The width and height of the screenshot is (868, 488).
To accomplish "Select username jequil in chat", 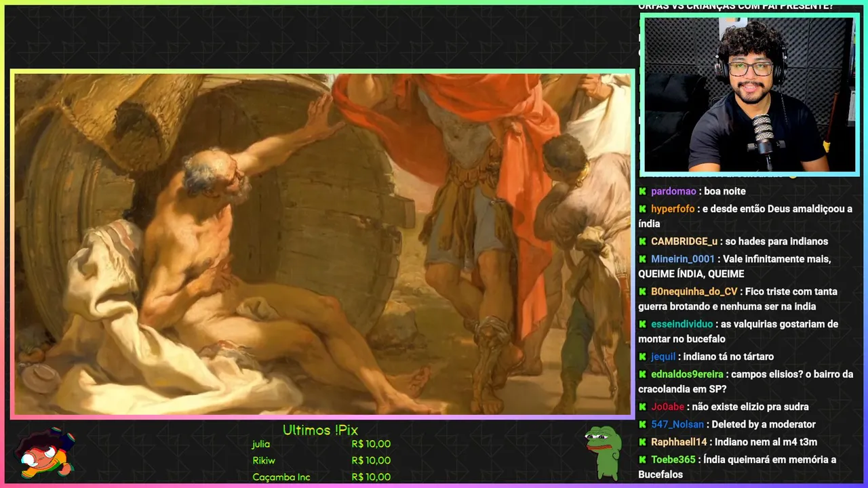I will click(x=663, y=357).
